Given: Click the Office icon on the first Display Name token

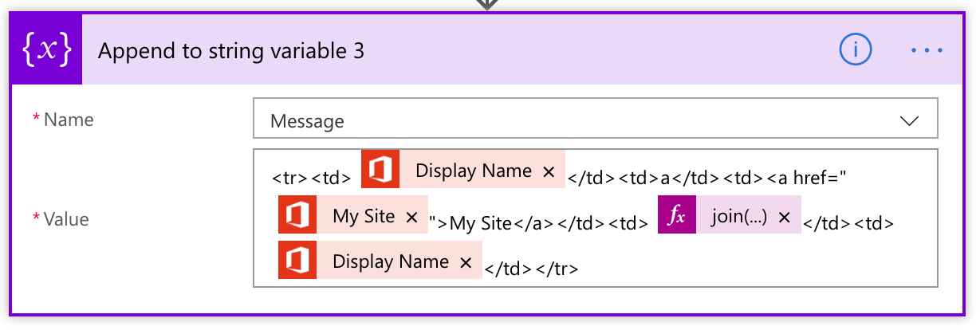Looking at the screenshot, I should pos(380,170).
